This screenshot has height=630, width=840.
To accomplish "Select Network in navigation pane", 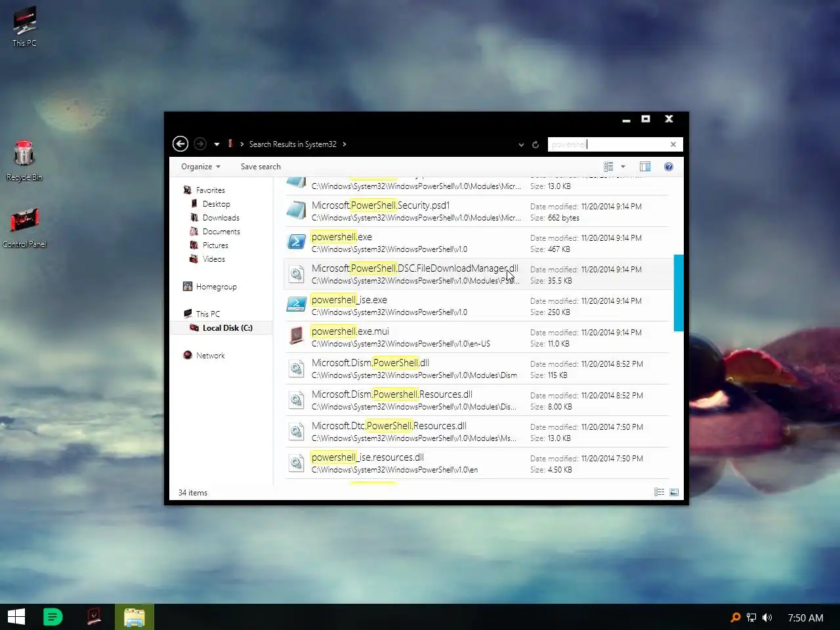I will pos(210,356).
